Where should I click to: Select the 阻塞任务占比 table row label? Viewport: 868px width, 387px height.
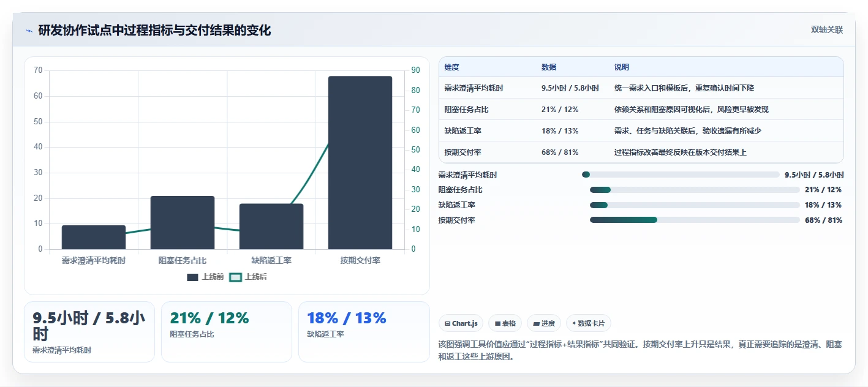click(467, 110)
